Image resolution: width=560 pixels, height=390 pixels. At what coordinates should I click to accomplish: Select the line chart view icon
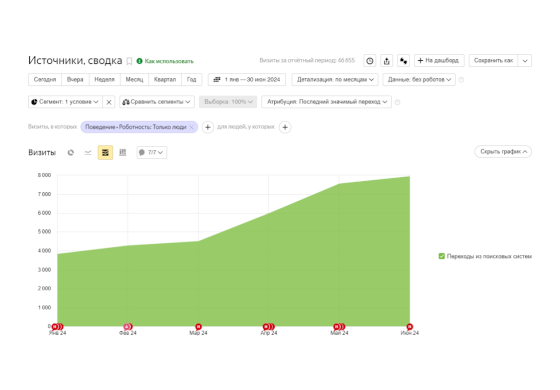[x=88, y=152]
